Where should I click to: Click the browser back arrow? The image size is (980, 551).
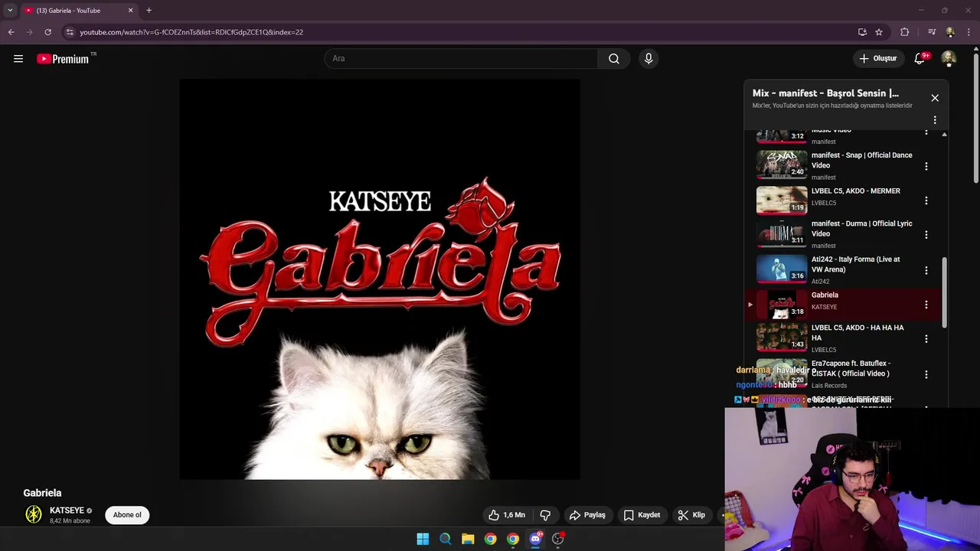pos(11,32)
